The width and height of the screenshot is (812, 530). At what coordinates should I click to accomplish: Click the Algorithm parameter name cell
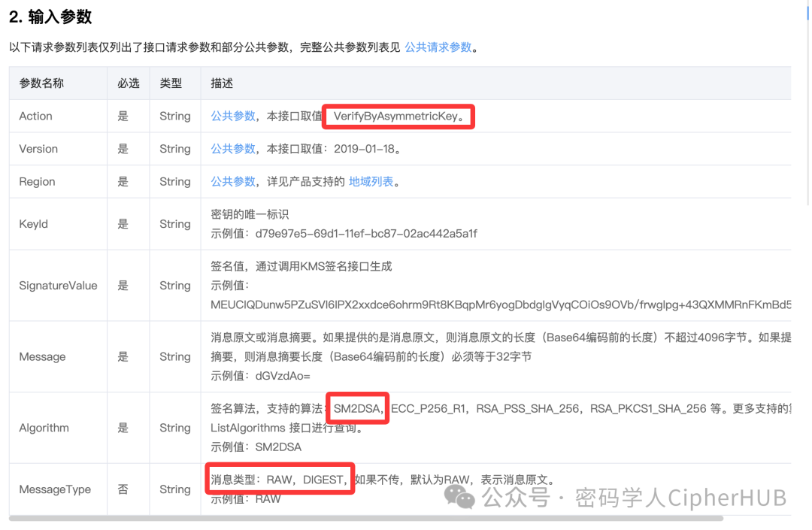coord(44,427)
